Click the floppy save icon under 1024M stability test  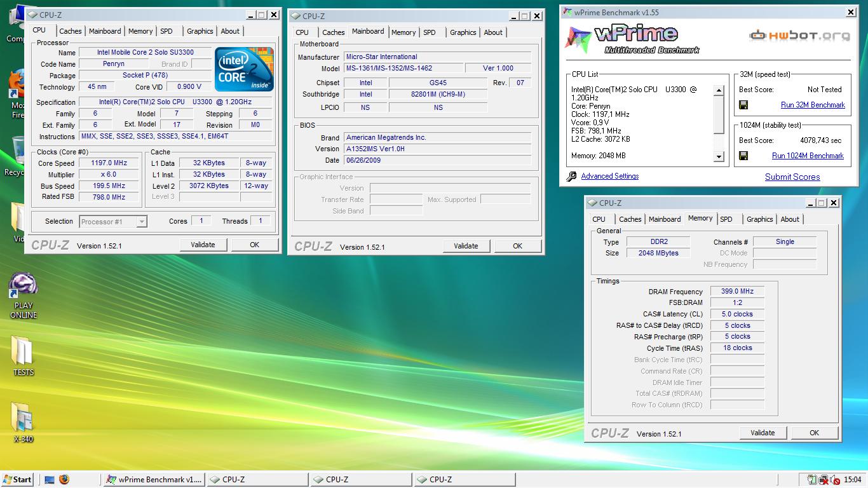(743, 156)
